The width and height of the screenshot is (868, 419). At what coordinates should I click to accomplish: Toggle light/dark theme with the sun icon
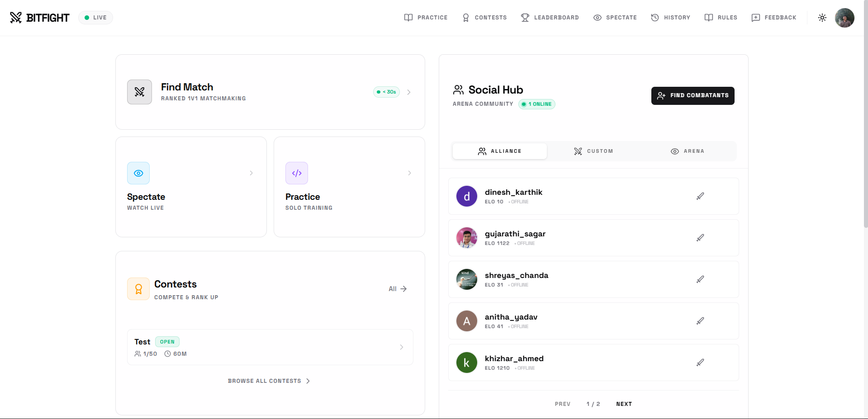coord(822,18)
